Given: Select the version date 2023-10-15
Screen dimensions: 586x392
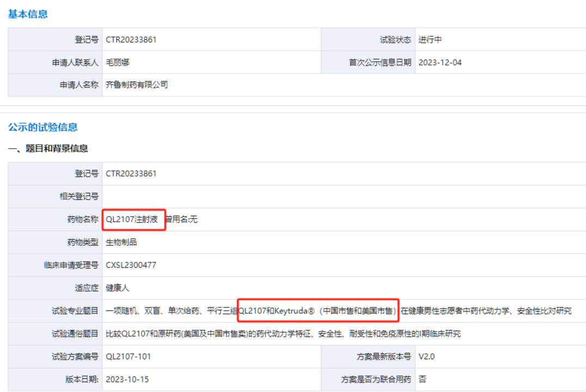Looking at the screenshot, I should [127, 379].
